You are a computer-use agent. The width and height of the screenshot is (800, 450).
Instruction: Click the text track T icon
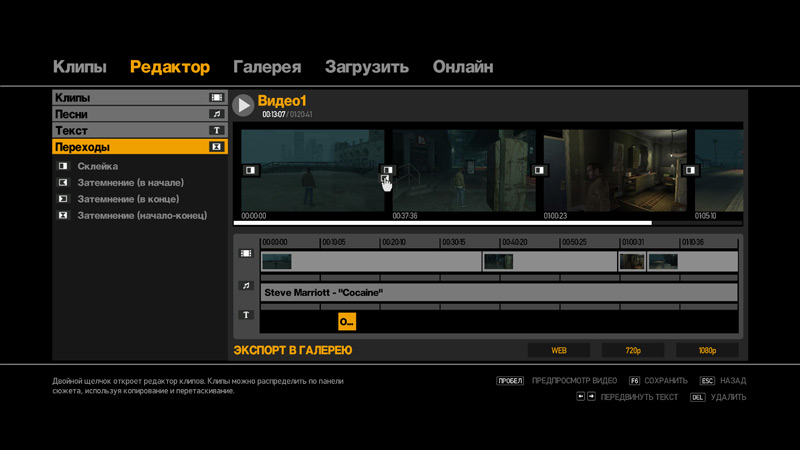point(246,315)
